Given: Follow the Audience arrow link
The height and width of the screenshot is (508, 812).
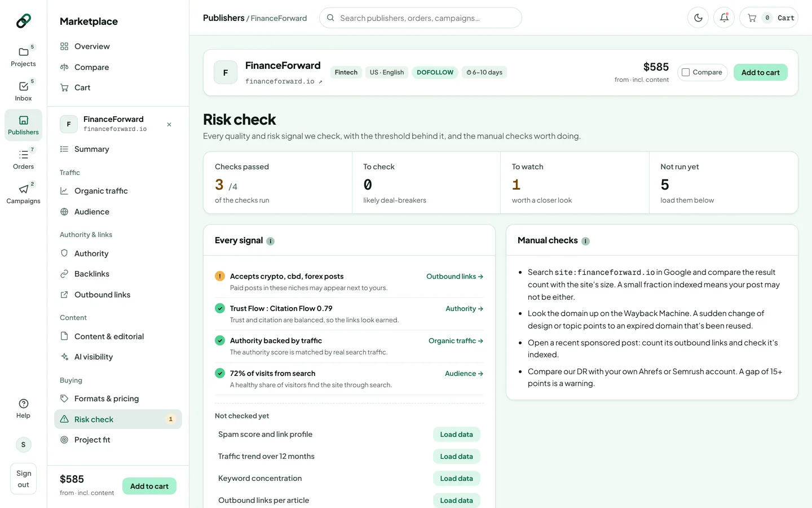Looking at the screenshot, I should 464,374.
